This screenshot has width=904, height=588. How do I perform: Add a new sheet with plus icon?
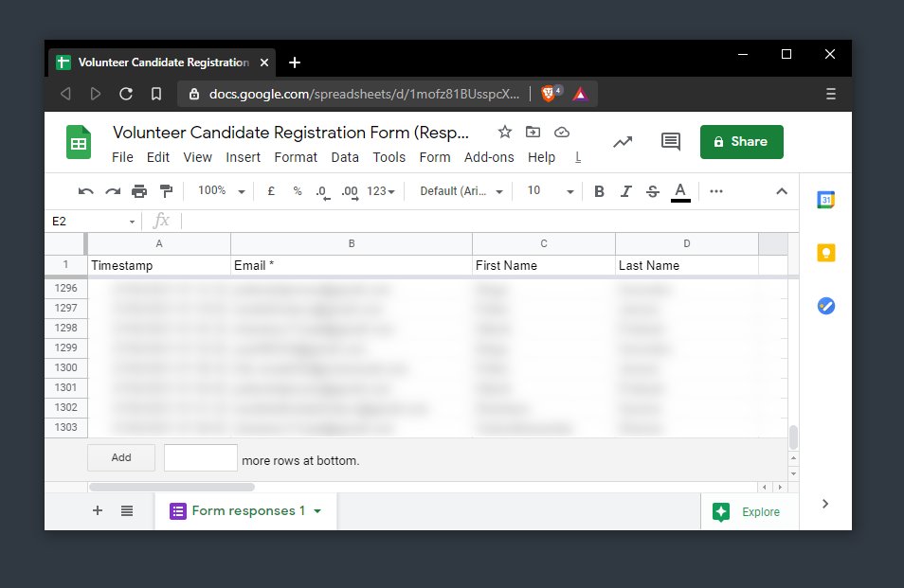[x=98, y=510]
